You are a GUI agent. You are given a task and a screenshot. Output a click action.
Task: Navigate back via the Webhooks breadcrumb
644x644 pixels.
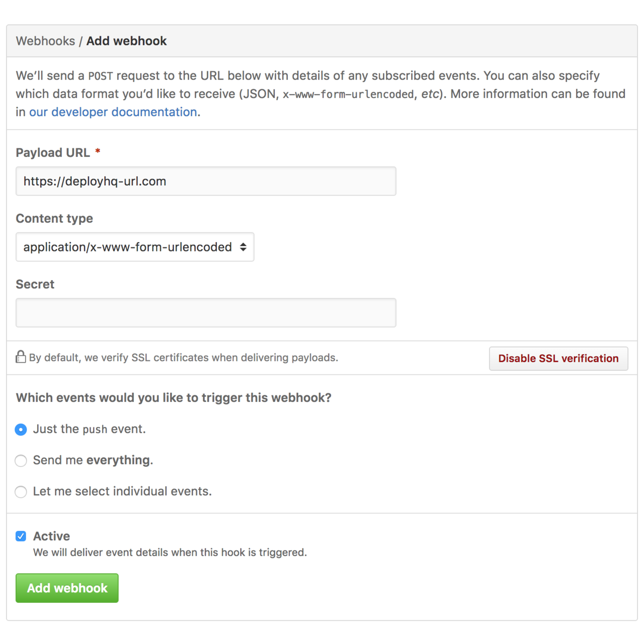(45, 41)
